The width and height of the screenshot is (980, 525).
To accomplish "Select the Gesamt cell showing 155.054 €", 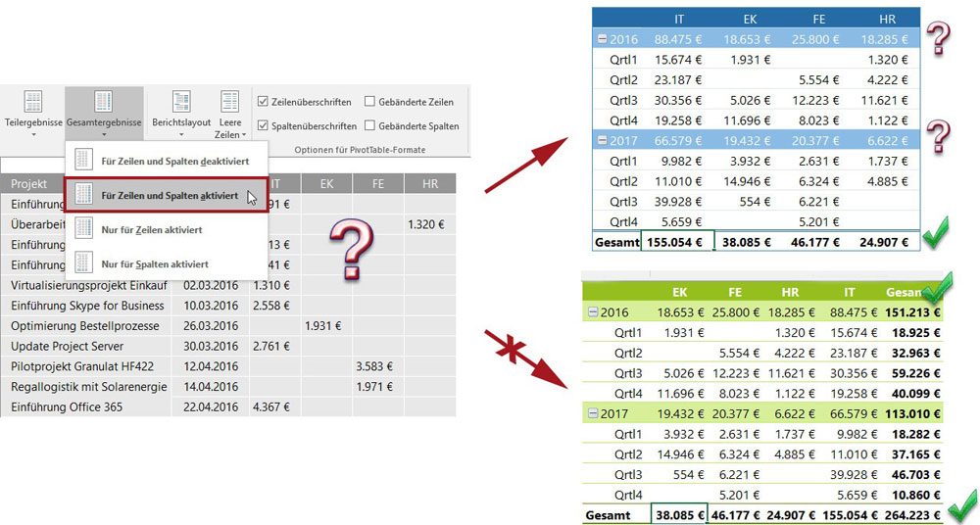I will coord(676,241).
